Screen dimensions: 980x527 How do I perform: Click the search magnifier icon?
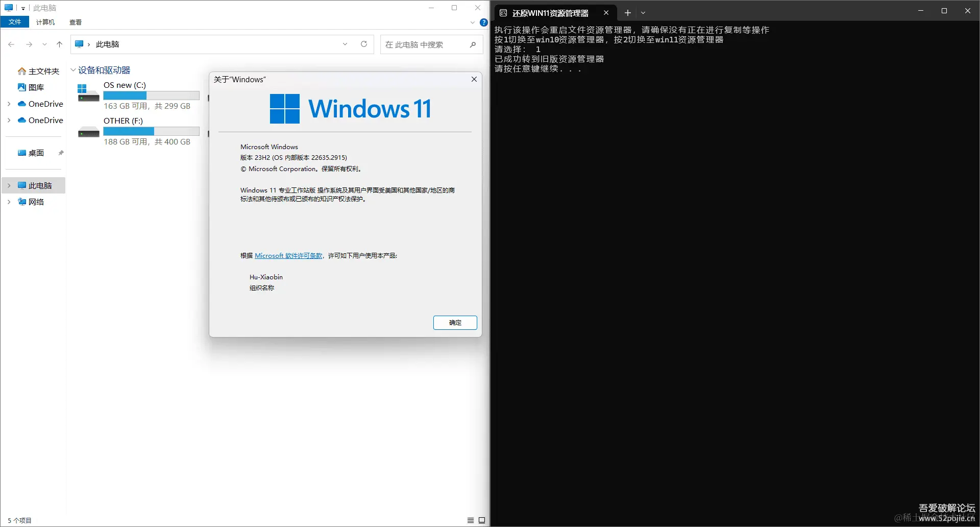click(473, 44)
